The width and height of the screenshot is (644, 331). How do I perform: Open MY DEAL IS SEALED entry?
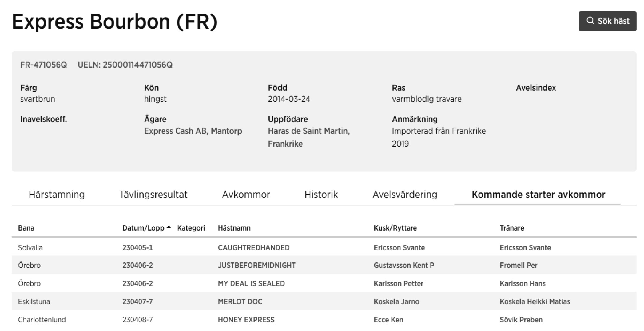click(x=251, y=283)
